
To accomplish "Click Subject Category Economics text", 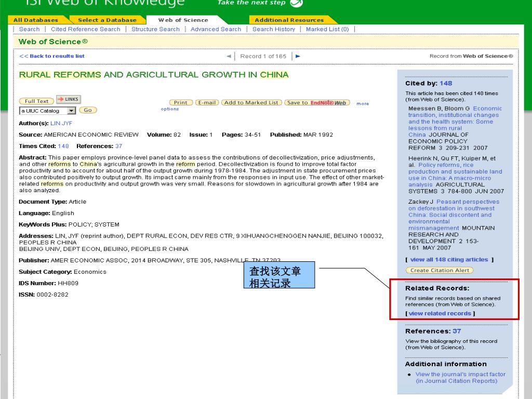I will 62,272.
